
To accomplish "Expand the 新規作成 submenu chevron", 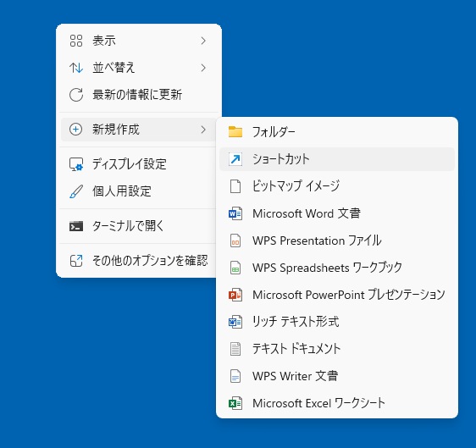I will tap(203, 130).
